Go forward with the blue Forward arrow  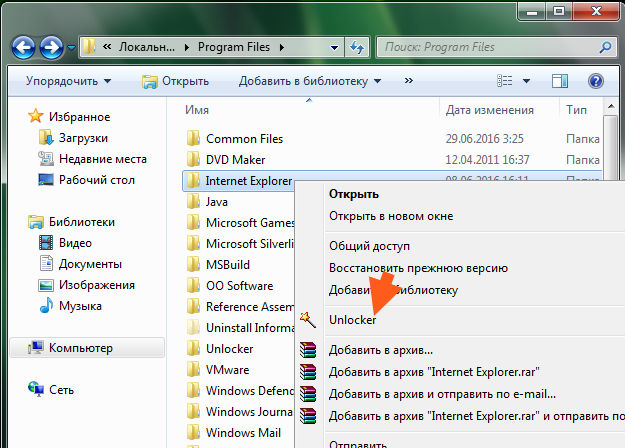51,48
